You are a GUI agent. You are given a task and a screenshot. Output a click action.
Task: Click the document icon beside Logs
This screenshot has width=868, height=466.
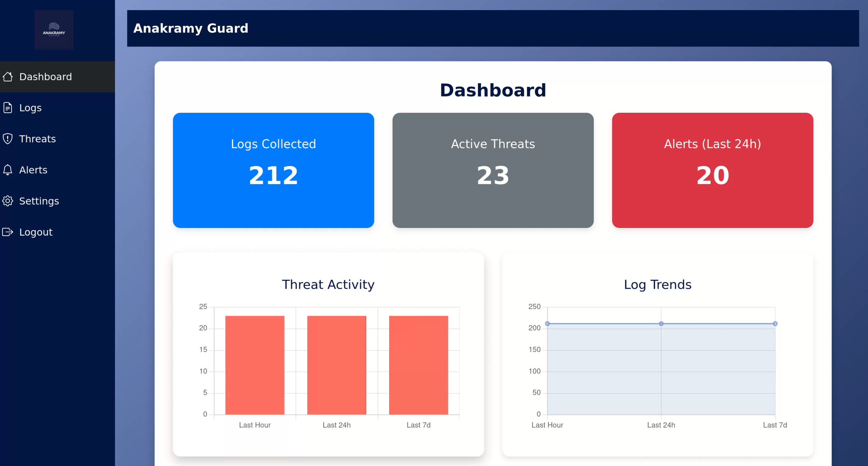click(x=8, y=108)
